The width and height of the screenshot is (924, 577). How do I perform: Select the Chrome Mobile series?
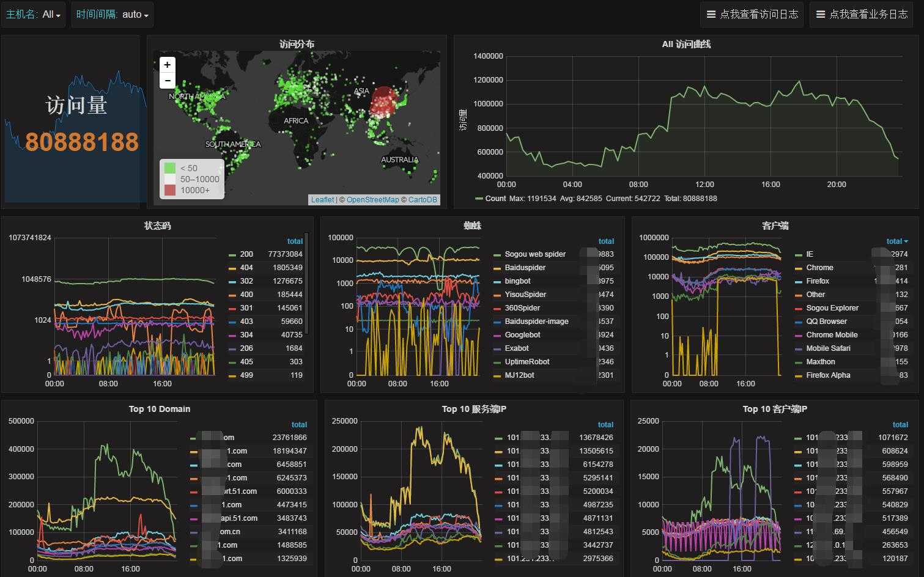click(x=832, y=335)
